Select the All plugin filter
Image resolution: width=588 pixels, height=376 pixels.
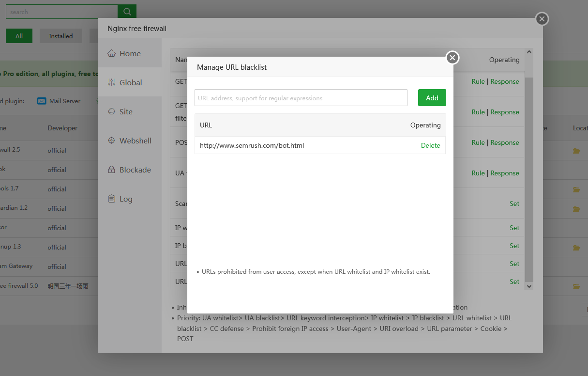(19, 36)
